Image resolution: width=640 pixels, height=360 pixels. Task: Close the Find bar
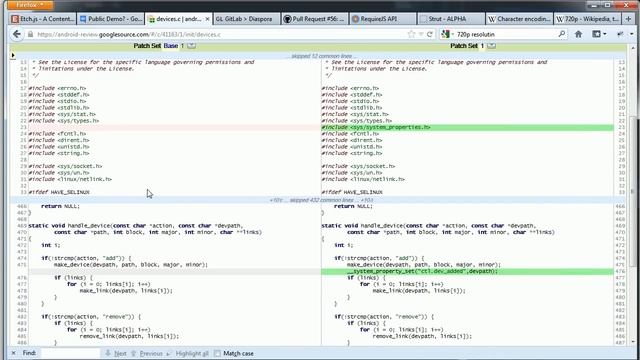(13, 353)
